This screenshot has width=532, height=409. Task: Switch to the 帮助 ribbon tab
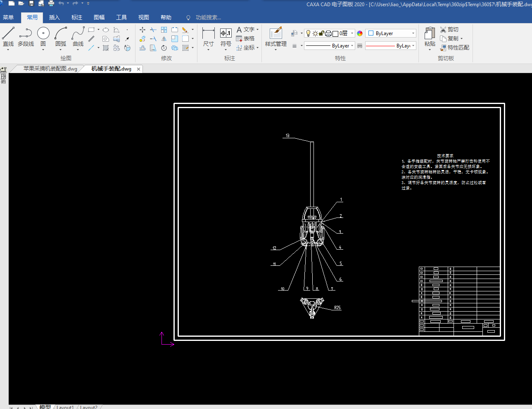tap(166, 17)
